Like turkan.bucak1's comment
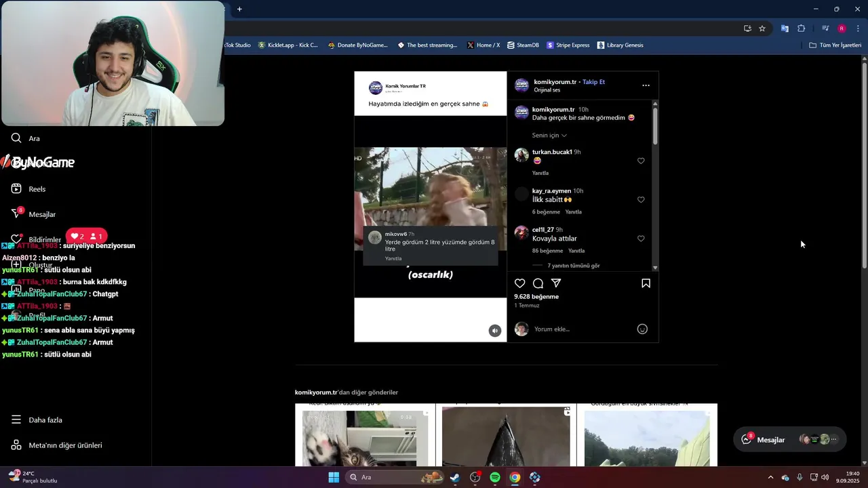The width and height of the screenshot is (868, 488). tap(641, 161)
